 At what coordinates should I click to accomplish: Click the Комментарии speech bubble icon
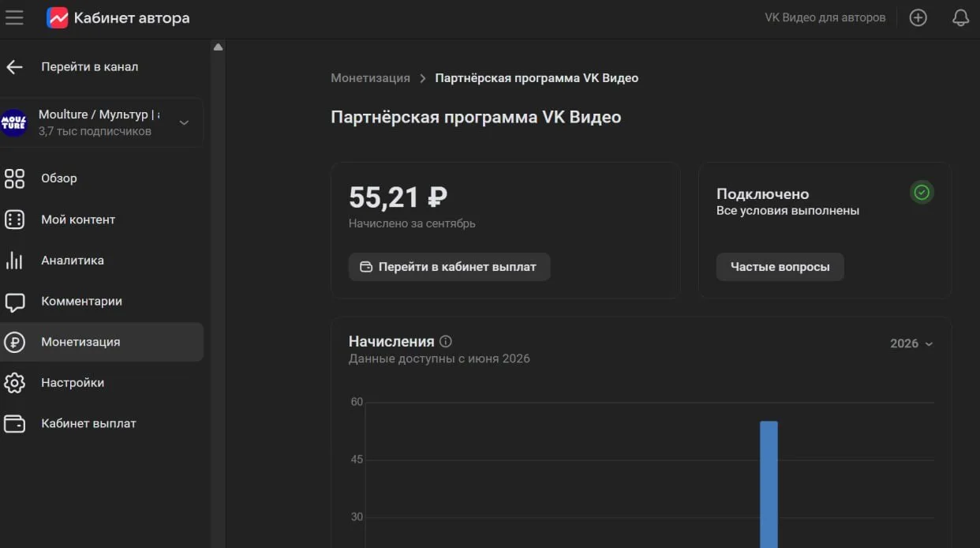coord(14,302)
